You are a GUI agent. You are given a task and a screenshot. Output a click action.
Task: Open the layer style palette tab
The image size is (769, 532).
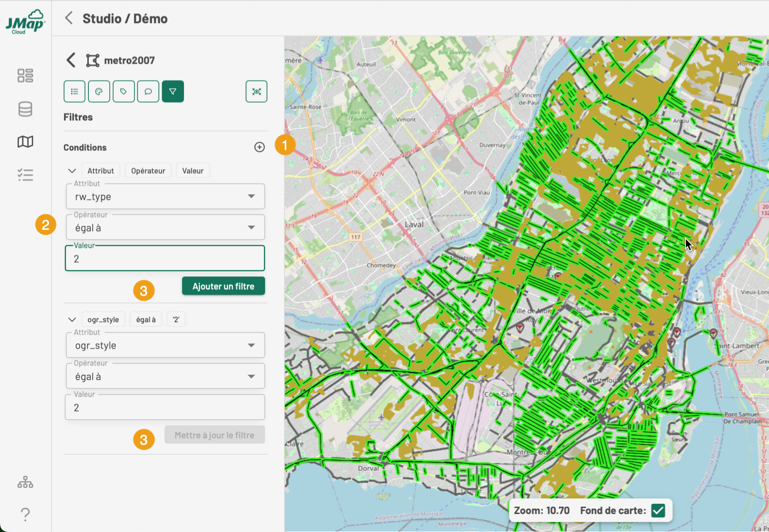click(x=99, y=92)
